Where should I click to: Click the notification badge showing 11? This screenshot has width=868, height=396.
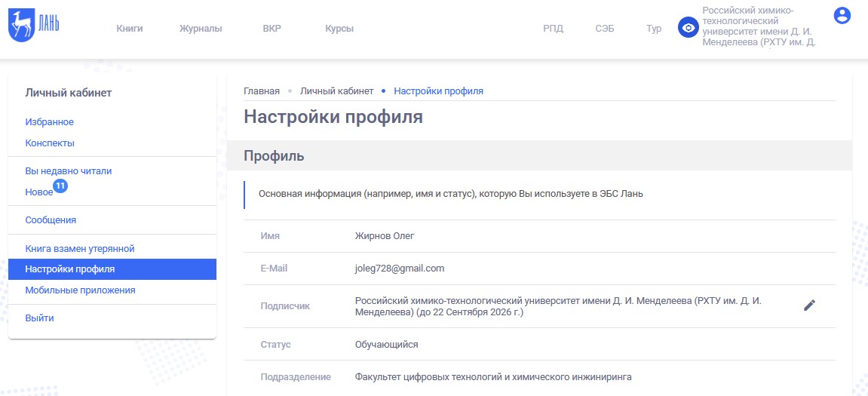60,185
